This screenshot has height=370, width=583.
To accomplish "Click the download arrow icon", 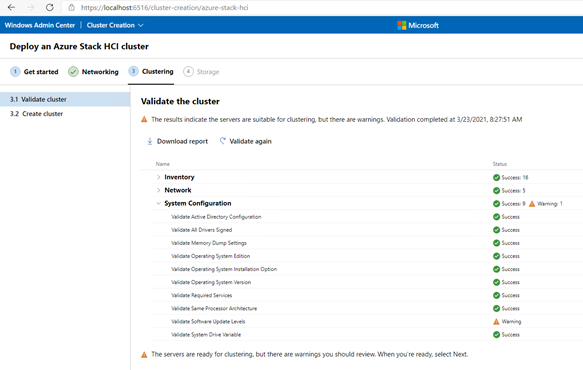I will 149,141.
